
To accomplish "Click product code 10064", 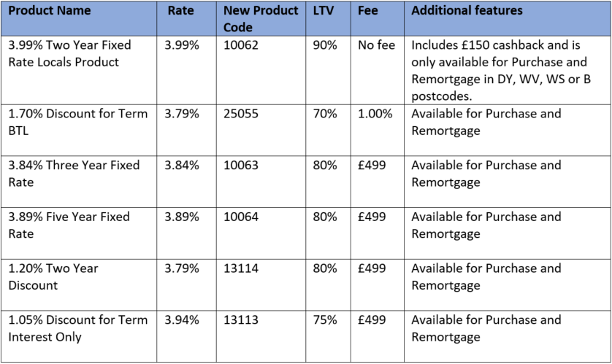I will coord(241,217).
